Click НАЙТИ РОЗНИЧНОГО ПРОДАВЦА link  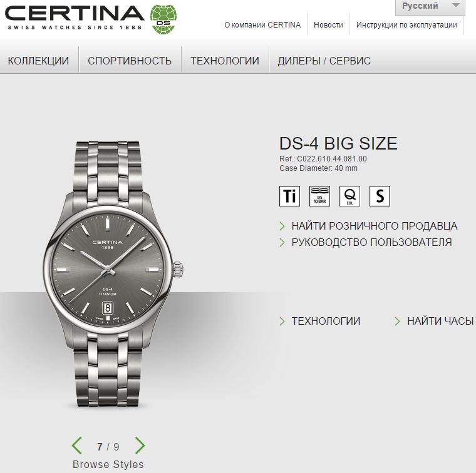[375, 226]
